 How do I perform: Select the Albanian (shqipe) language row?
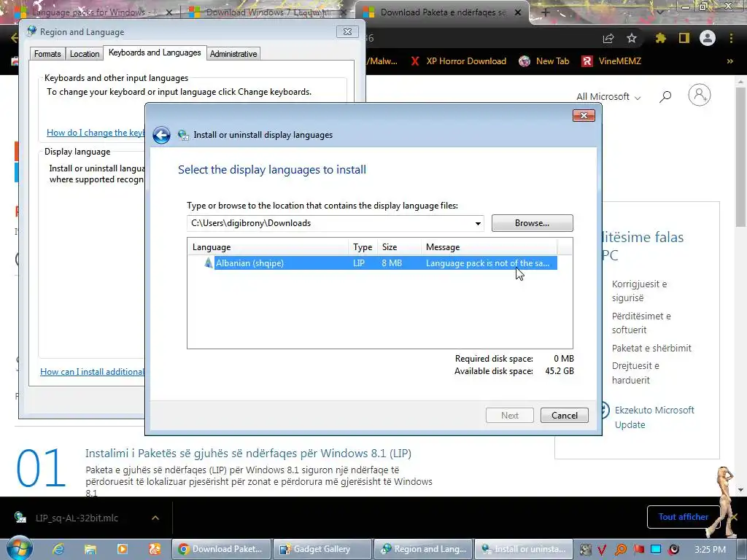pyautogui.click(x=372, y=262)
